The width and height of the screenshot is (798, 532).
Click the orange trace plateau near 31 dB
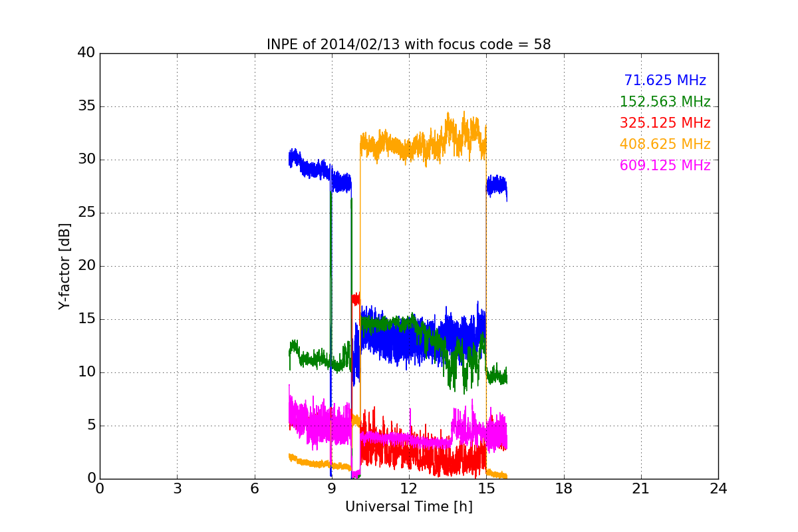pos(423,141)
